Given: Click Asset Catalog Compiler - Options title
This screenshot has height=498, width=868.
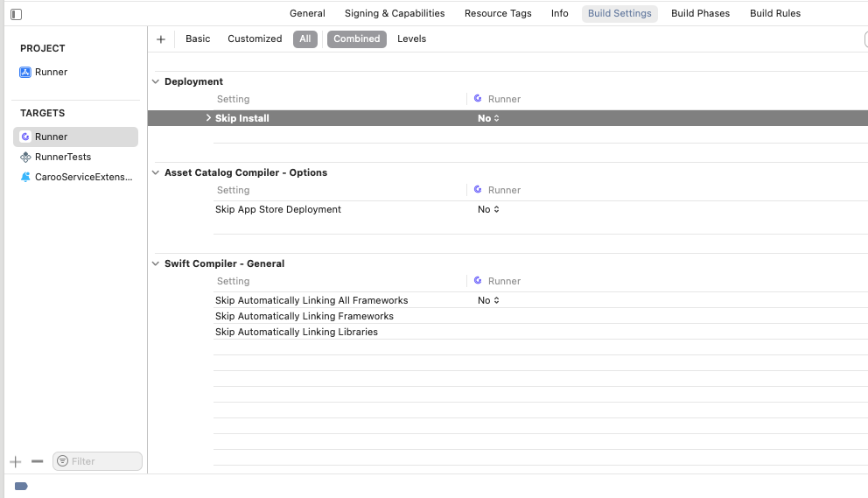Looking at the screenshot, I should 246,172.
